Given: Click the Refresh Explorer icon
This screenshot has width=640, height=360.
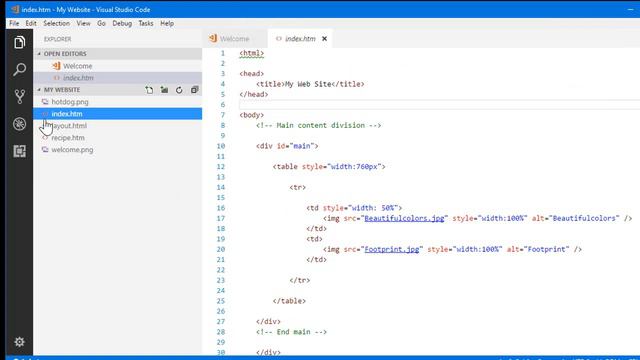Looking at the screenshot, I should (179, 90).
